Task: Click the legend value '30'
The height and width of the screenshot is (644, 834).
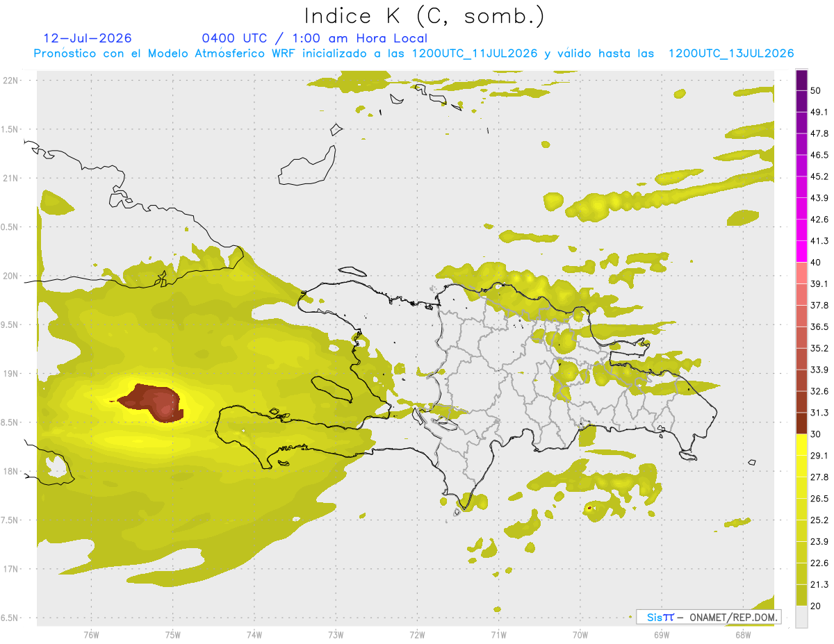Action: (x=815, y=434)
